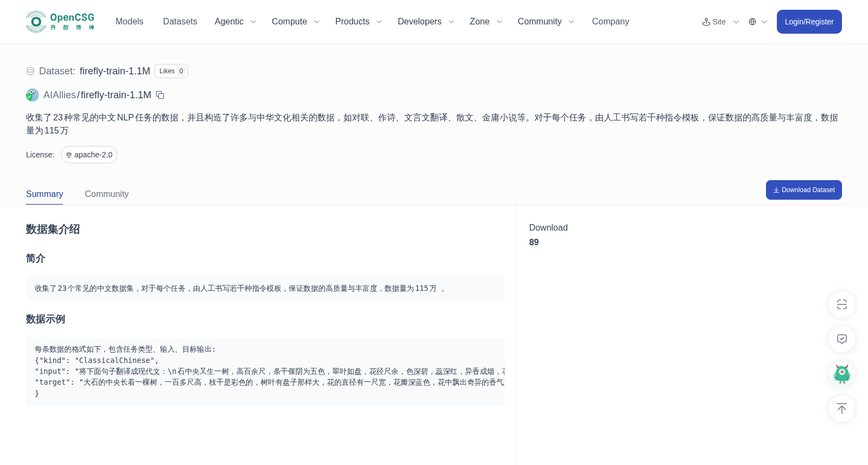This screenshot has height=465, width=868.
Task: Click the Likes 0 button
Action: (x=171, y=71)
